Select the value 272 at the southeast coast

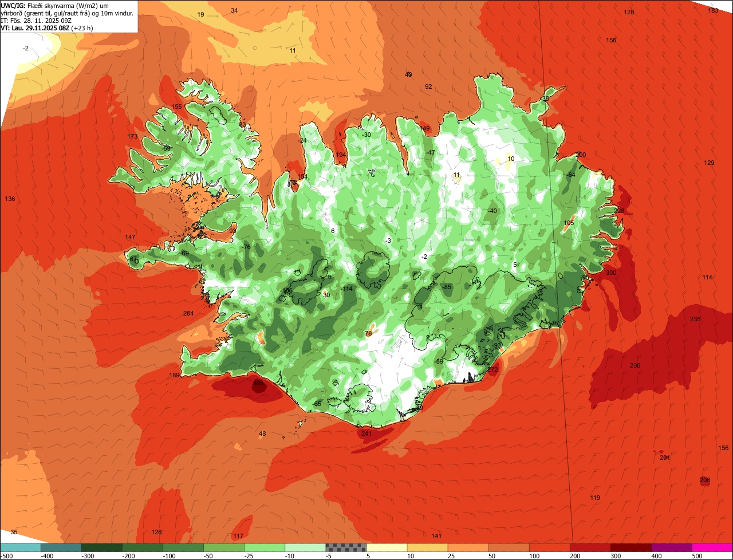coord(493,369)
